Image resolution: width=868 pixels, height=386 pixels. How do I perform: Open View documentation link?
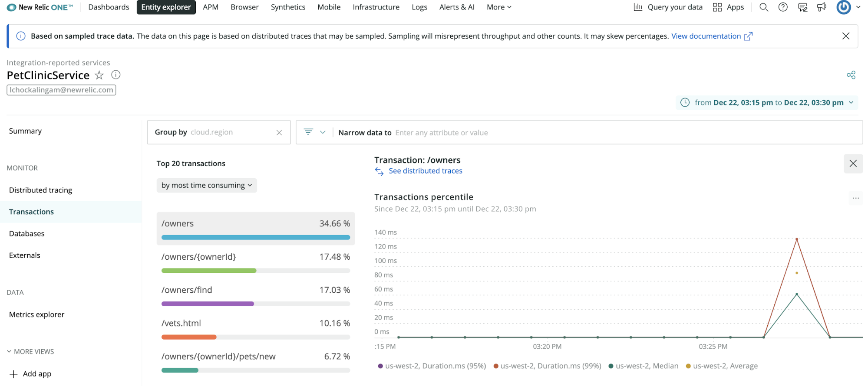pos(711,36)
